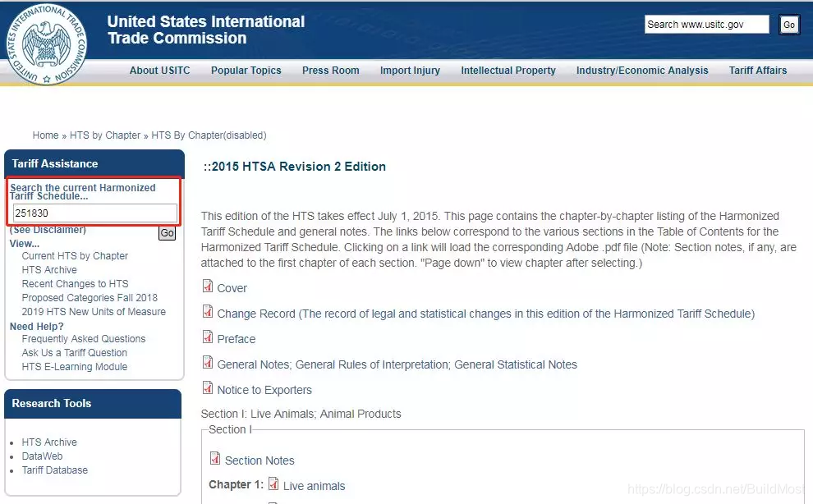The height and width of the screenshot is (504, 813).
Task: Open the Section Notes link in Section I
Action: click(x=260, y=460)
